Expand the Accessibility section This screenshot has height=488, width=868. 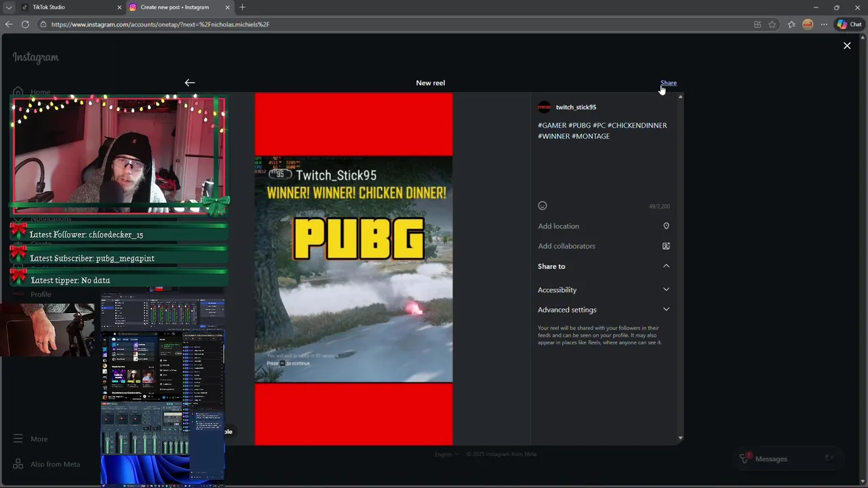point(604,289)
